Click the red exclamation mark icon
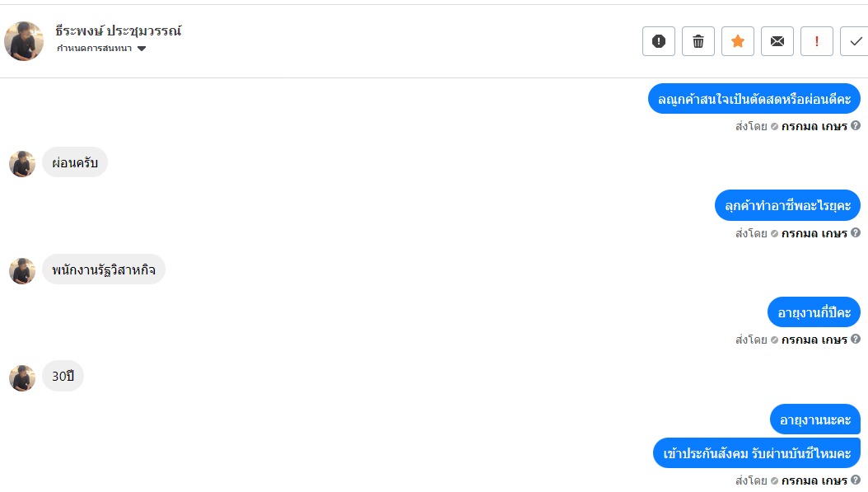The width and height of the screenshot is (868, 492). pos(817,41)
